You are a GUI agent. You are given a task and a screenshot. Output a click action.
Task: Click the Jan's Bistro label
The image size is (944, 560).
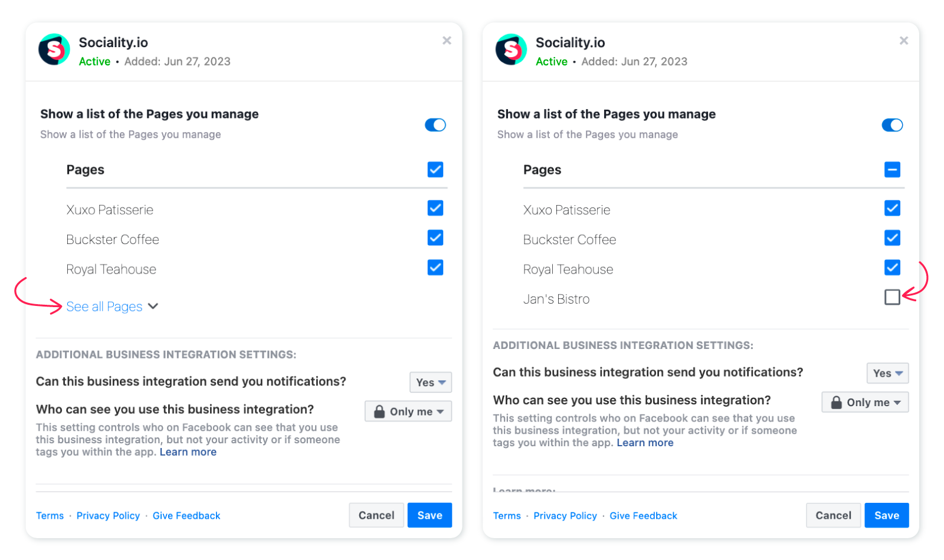tap(556, 299)
